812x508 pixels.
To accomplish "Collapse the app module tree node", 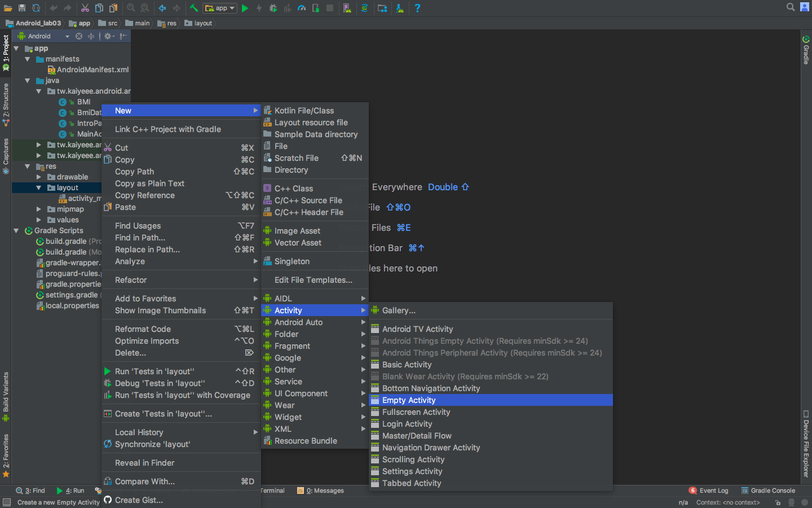I will click(x=16, y=49).
